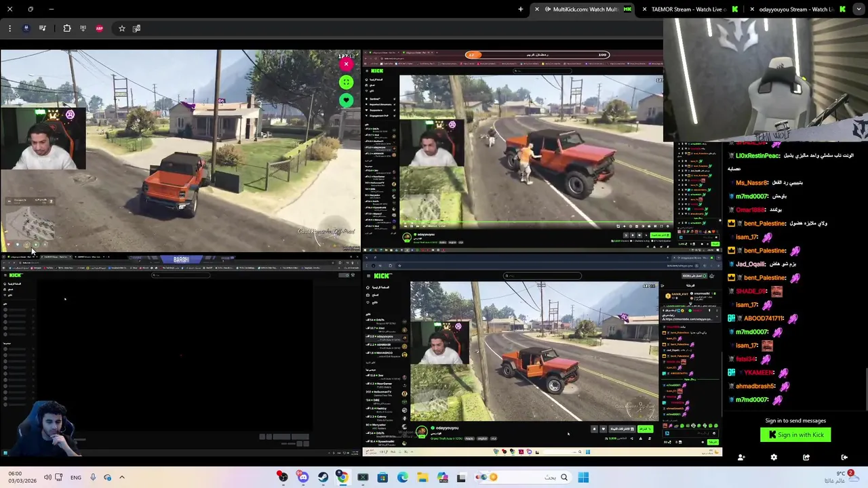The image size is (868, 488).
Task: Toggle fullscreen with the green expand button
Action: 346,82
